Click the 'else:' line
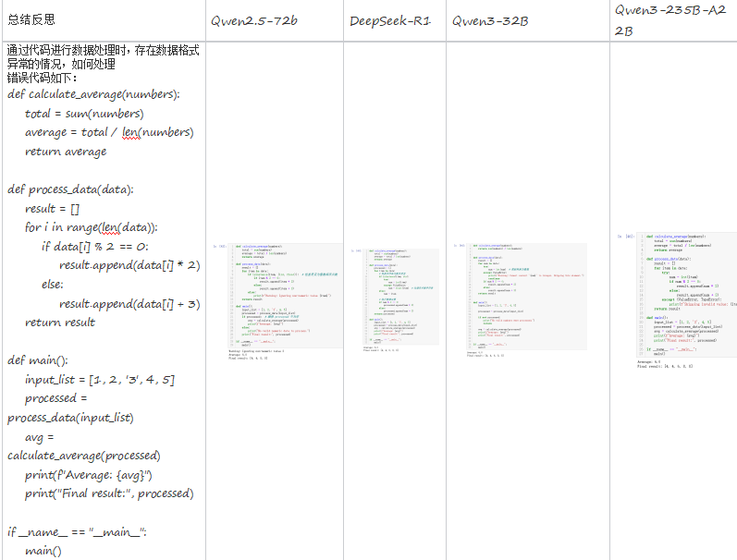737x560 pixels. (x=52, y=285)
